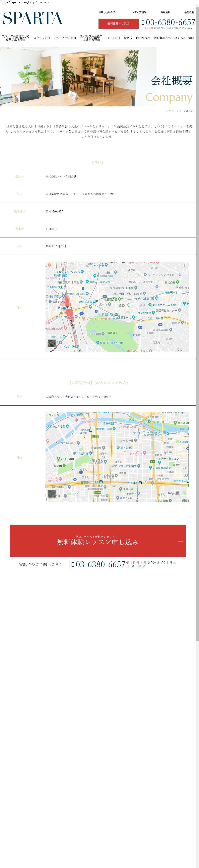Click 花園西公園 park marker

pos(120,299)
